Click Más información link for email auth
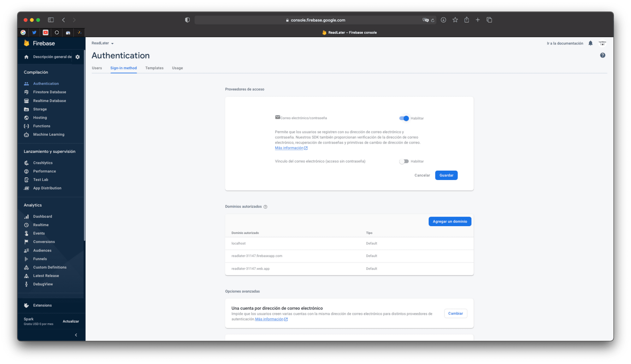 pos(289,147)
